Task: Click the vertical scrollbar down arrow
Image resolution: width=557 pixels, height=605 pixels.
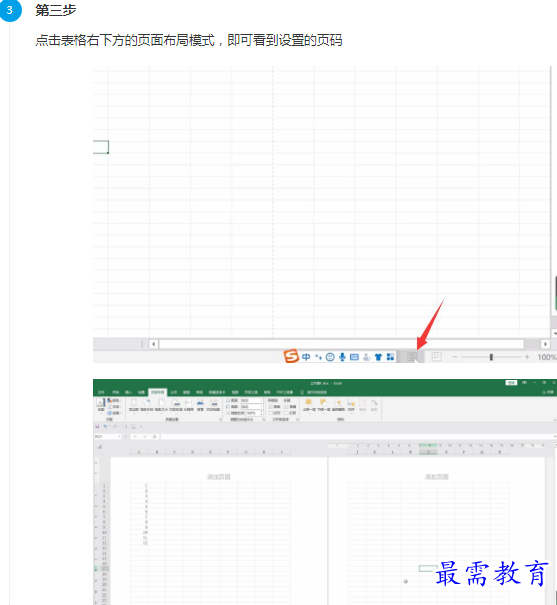Action: click(x=555, y=333)
